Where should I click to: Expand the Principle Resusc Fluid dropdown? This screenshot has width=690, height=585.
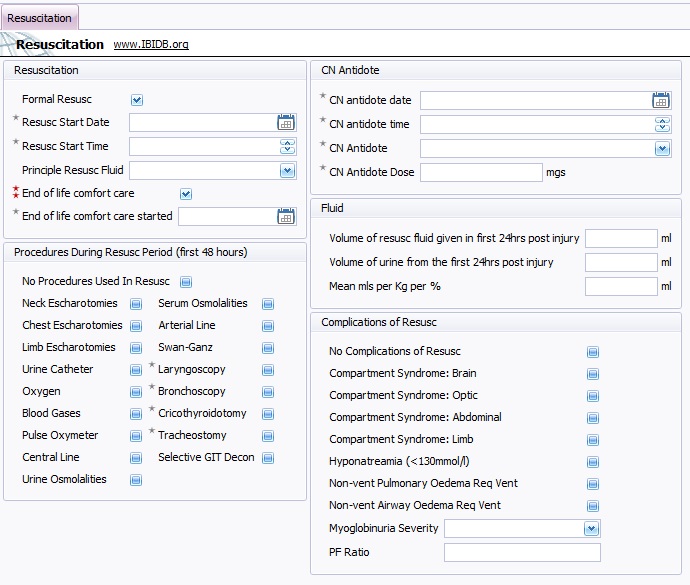[x=288, y=170]
